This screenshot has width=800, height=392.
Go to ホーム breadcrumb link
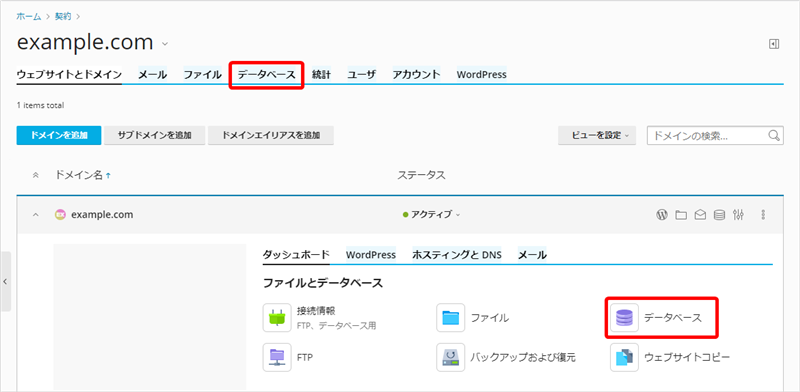(29, 16)
